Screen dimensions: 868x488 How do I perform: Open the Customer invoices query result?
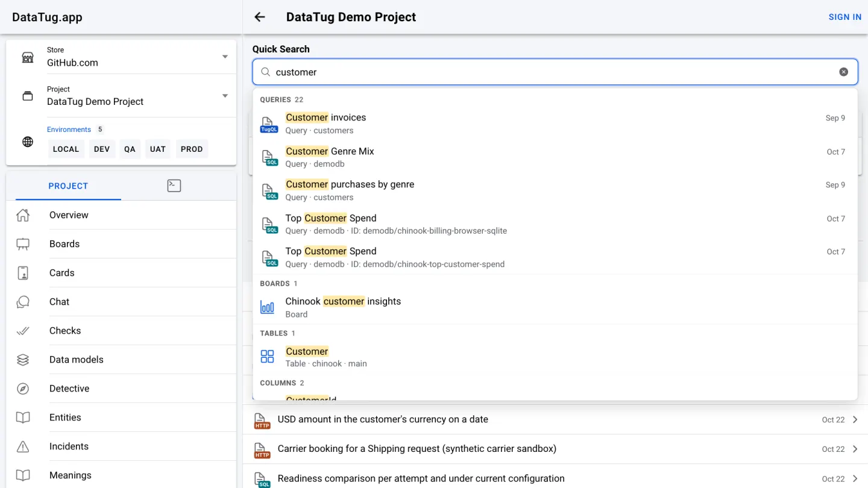point(555,124)
